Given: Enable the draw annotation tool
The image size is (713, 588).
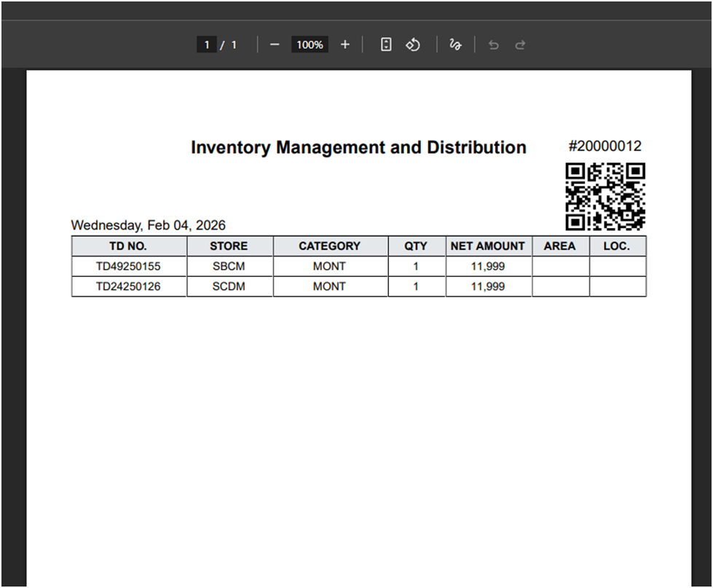Looking at the screenshot, I should pos(455,45).
